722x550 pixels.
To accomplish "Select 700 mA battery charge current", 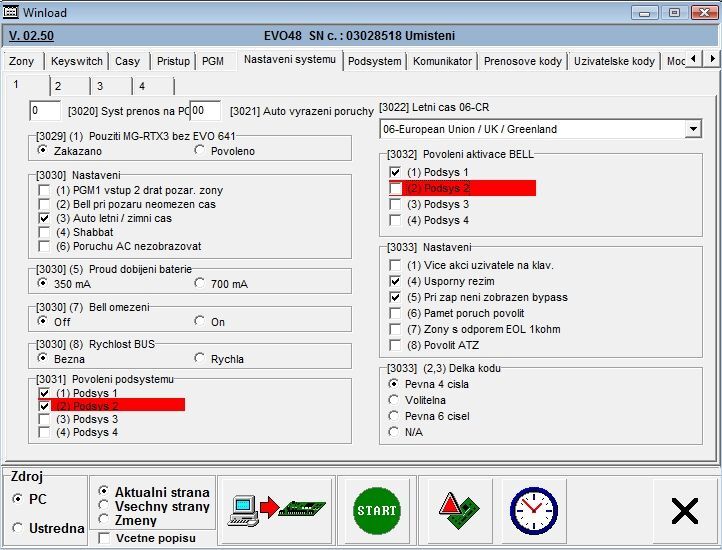I will pyautogui.click(x=200, y=284).
